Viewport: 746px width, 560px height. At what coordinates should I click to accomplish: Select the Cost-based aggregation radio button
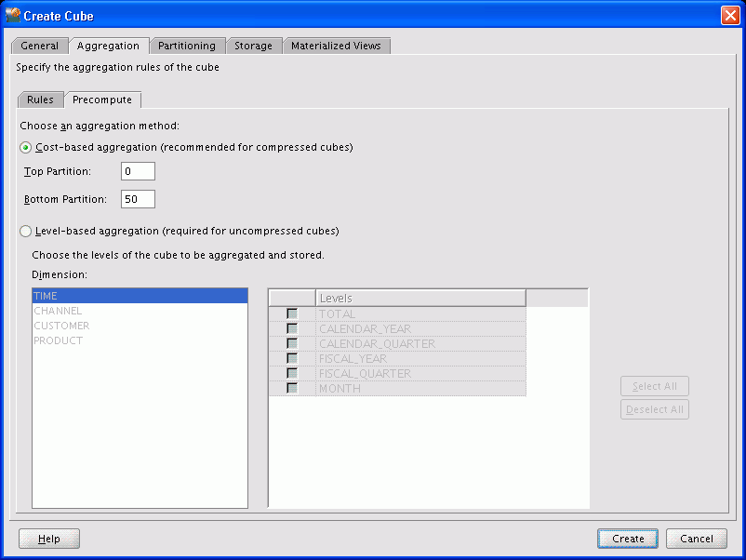tap(25, 146)
